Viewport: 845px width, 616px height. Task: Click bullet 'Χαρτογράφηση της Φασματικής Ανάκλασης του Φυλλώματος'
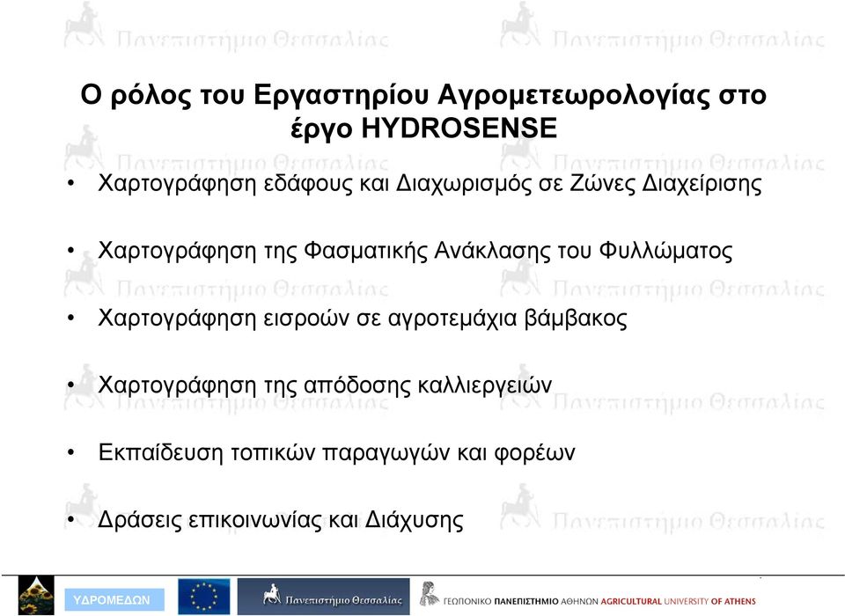tap(415, 251)
